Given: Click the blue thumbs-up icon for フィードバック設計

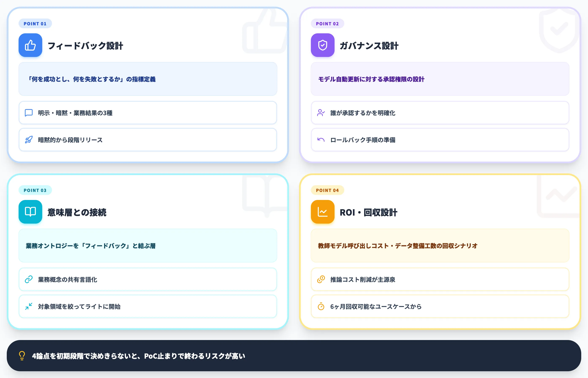Looking at the screenshot, I should point(30,45).
